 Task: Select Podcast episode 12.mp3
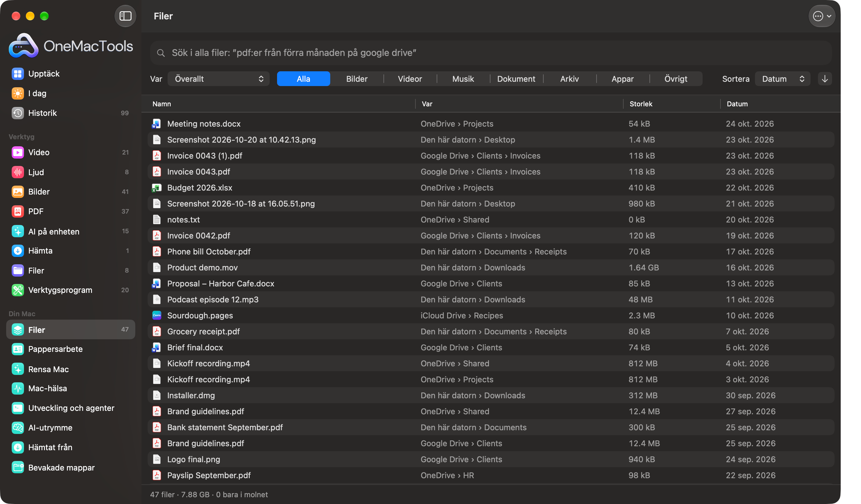(x=491, y=299)
